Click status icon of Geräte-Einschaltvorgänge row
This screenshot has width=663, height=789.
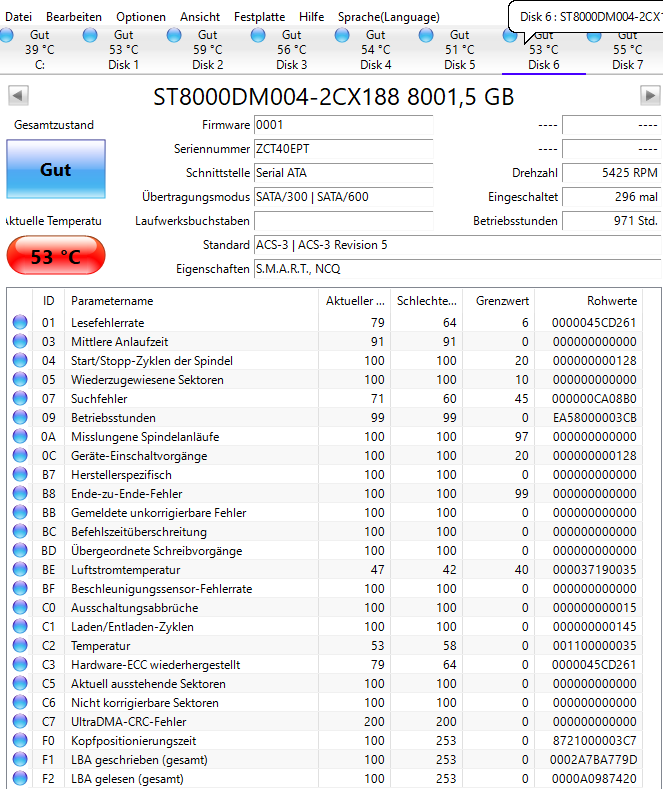[20, 455]
